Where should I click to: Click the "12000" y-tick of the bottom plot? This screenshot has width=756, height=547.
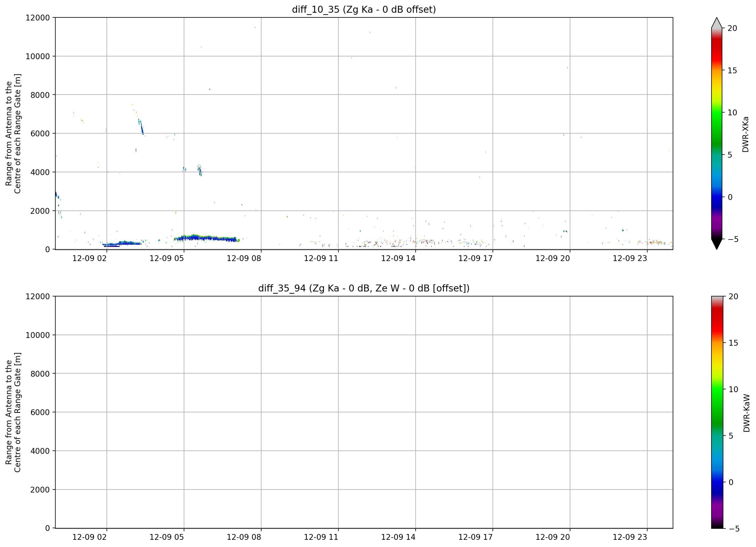pos(38,296)
